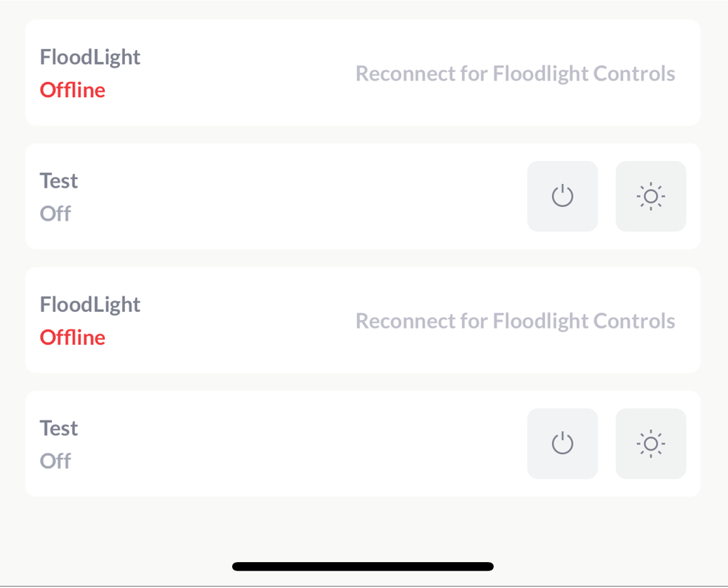Screen dimensions: 728x588
Task: Tap the Off status under second Test
Action: pos(55,461)
